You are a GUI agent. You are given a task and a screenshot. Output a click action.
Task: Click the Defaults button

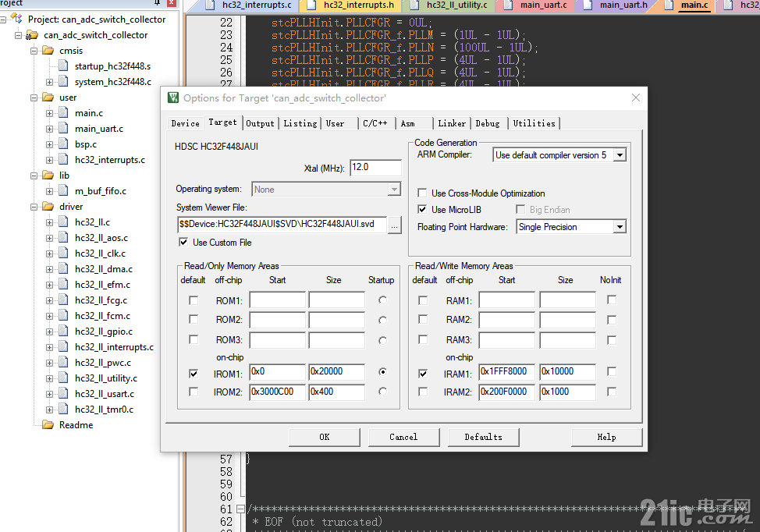pos(483,437)
